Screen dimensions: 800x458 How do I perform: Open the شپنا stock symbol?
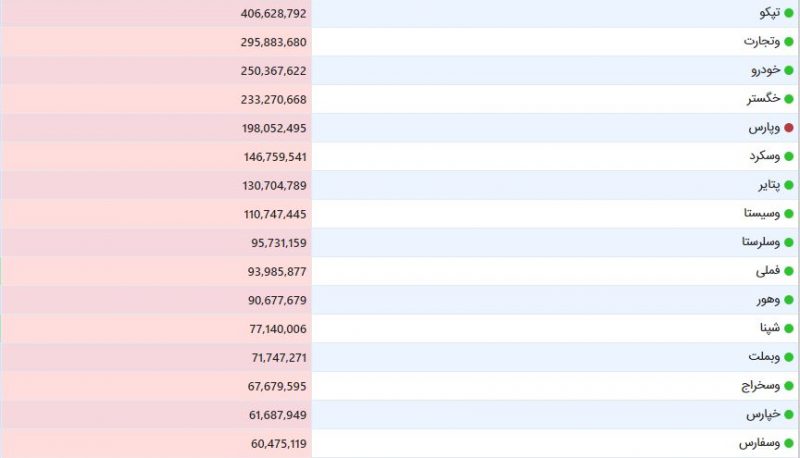click(770, 328)
